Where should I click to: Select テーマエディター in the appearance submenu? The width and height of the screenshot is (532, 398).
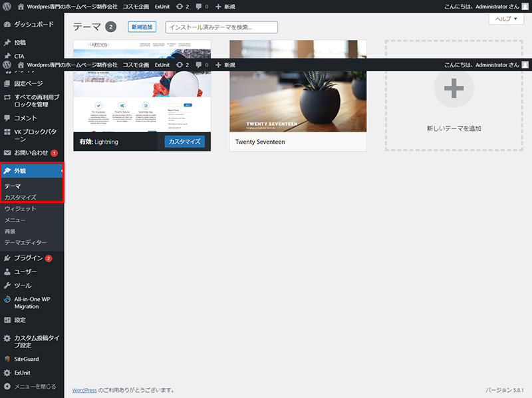click(x=25, y=242)
